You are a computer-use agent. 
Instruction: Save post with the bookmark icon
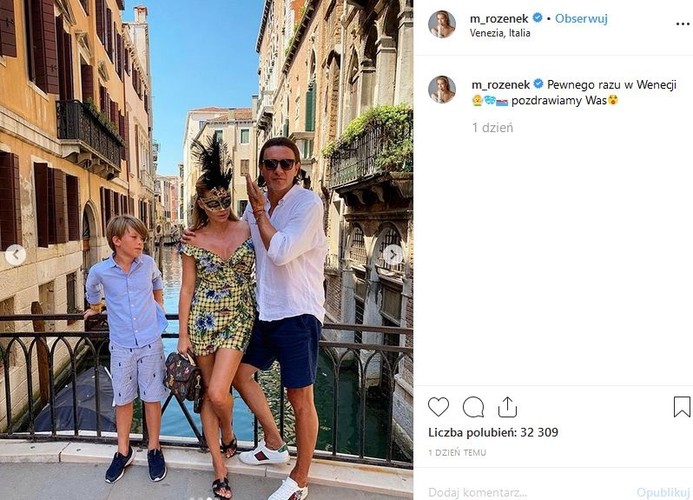pyautogui.click(x=682, y=407)
